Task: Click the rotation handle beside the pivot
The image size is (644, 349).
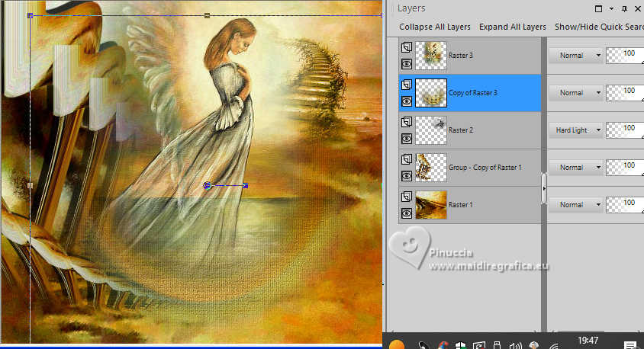Action: pos(246,186)
